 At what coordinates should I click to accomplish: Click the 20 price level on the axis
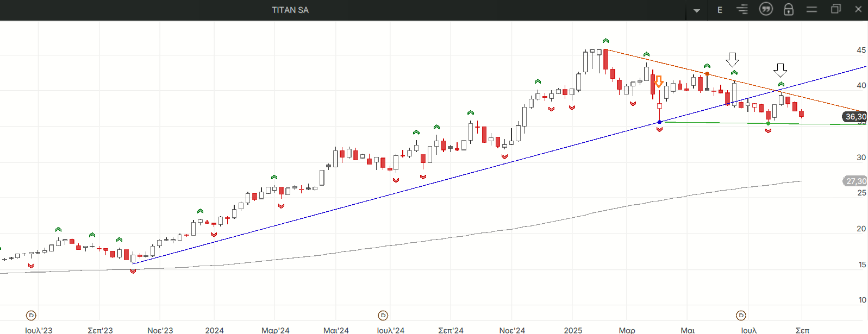point(861,229)
